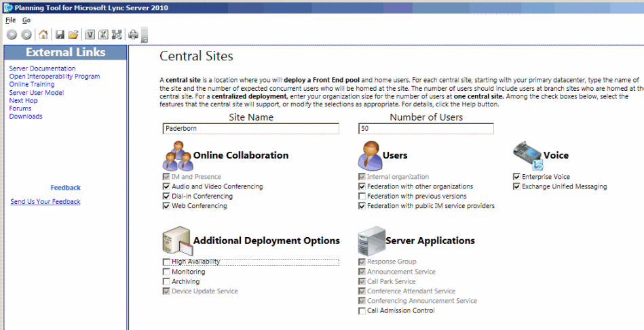Open Online Training link

(x=32, y=84)
